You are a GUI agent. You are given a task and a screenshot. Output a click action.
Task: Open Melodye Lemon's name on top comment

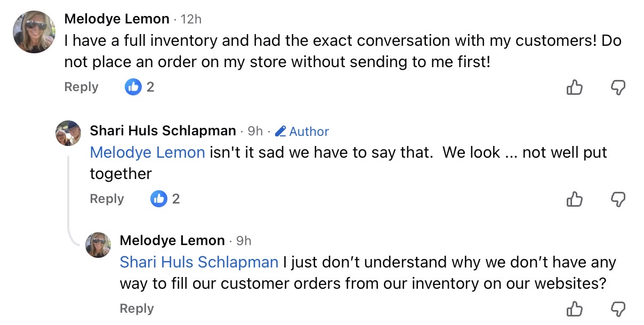(117, 19)
